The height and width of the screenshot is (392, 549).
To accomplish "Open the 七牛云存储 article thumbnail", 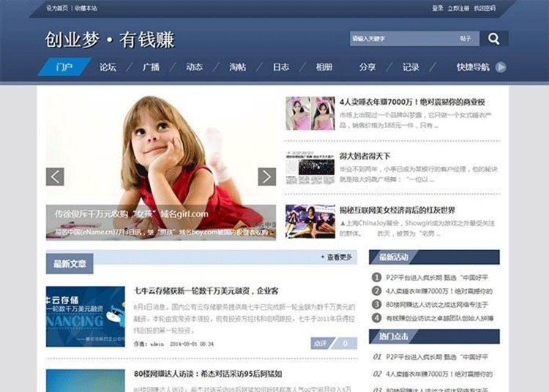I will click(x=86, y=317).
